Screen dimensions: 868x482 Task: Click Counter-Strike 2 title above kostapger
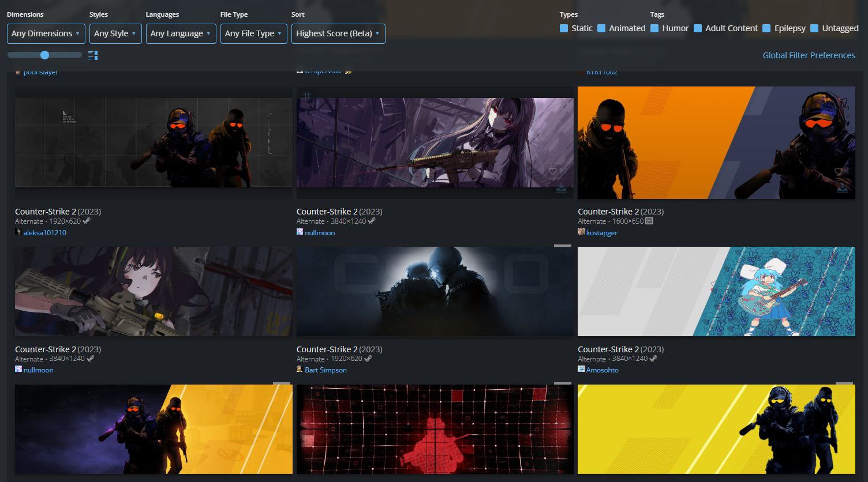(x=608, y=212)
